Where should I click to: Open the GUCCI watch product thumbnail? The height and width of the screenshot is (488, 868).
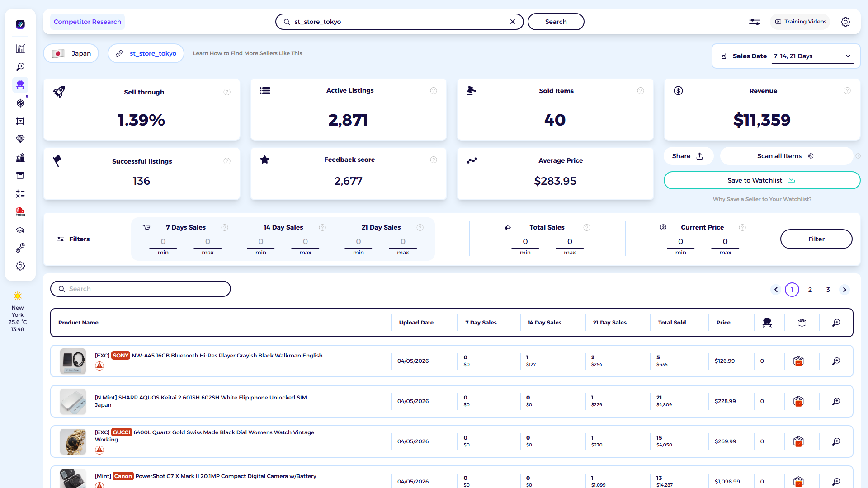click(x=73, y=441)
